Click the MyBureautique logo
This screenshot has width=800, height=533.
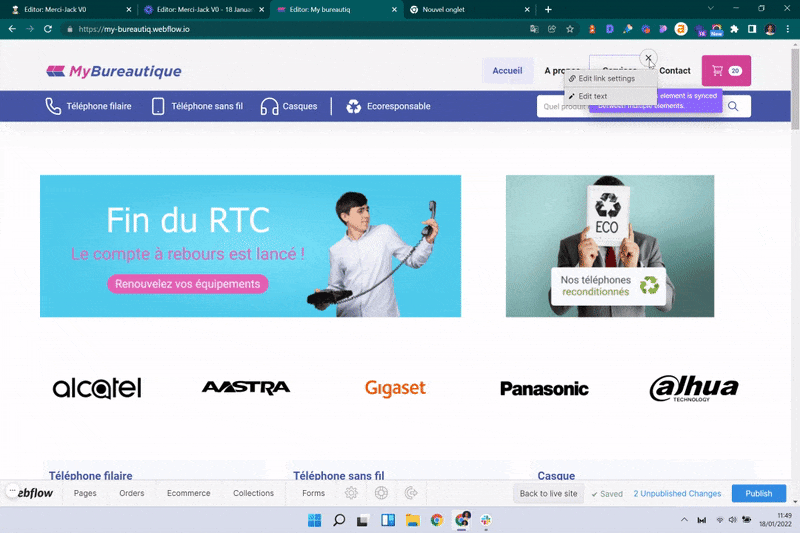point(114,71)
